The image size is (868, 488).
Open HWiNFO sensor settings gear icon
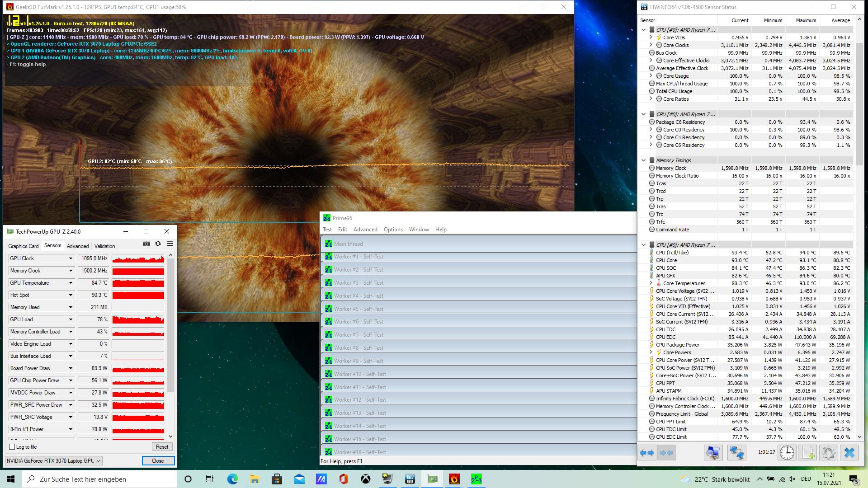click(x=829, y=453)
